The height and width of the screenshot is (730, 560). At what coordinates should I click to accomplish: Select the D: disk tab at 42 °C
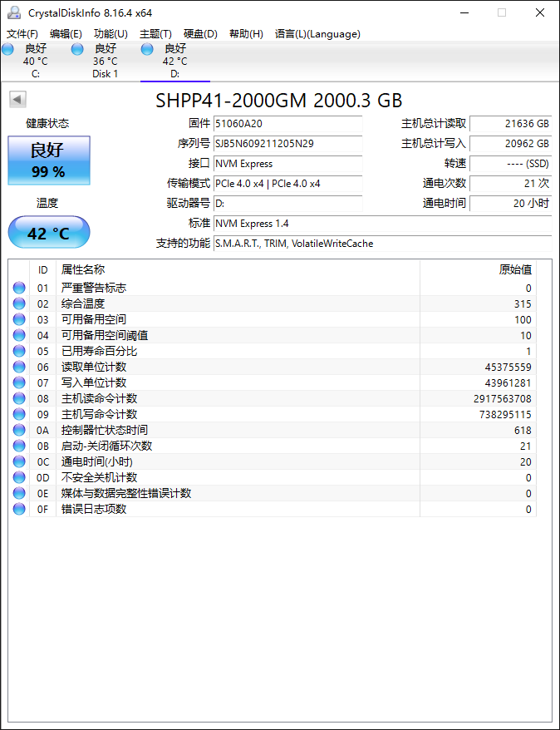click(x=174, y=61)
